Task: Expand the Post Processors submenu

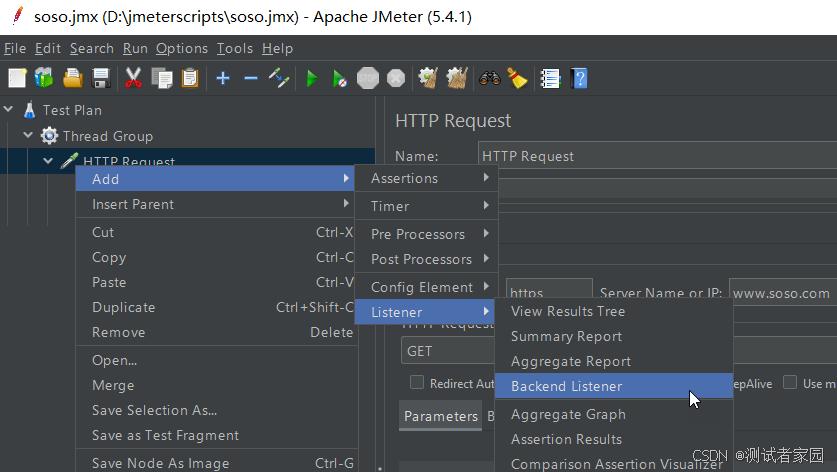Action: coord(427,259)
